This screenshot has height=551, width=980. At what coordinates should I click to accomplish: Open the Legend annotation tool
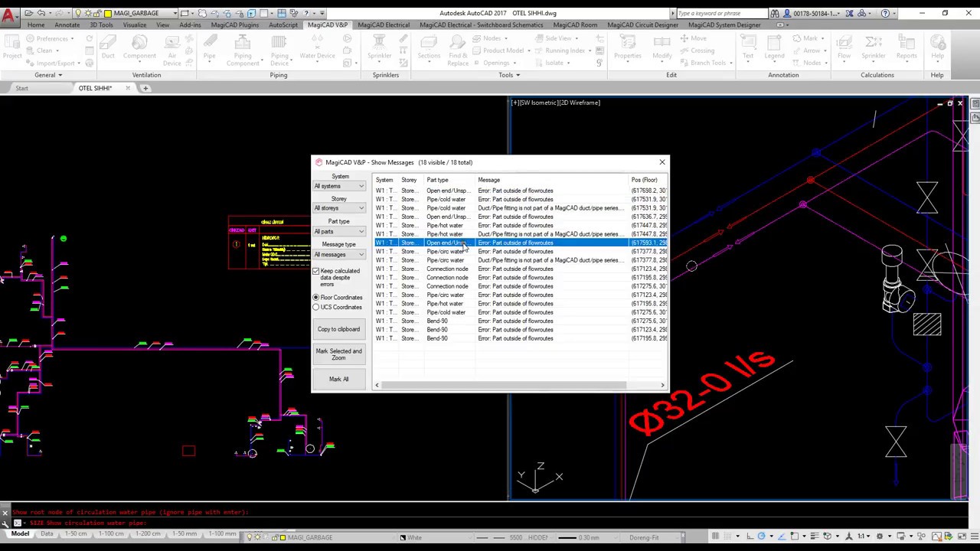click(774, 49)
